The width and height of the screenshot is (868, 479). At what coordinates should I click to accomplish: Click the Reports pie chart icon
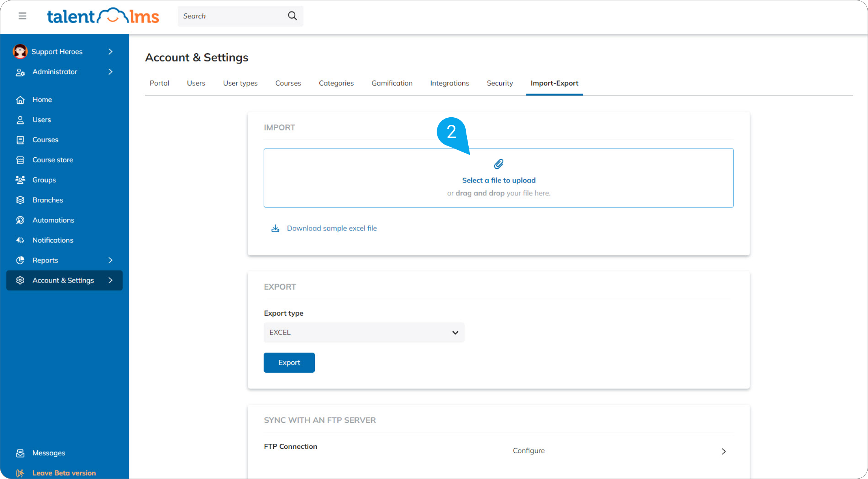click(x=20, y=260)
